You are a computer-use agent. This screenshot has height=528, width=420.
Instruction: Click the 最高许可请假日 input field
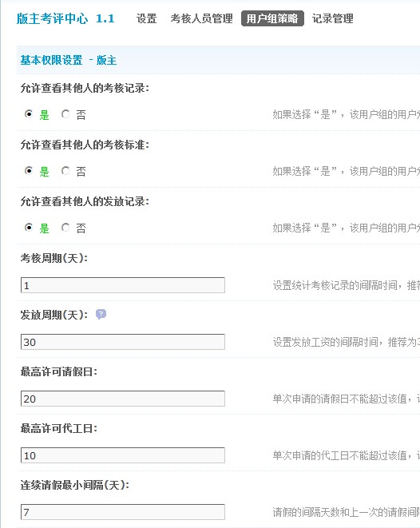coord(123,399)
